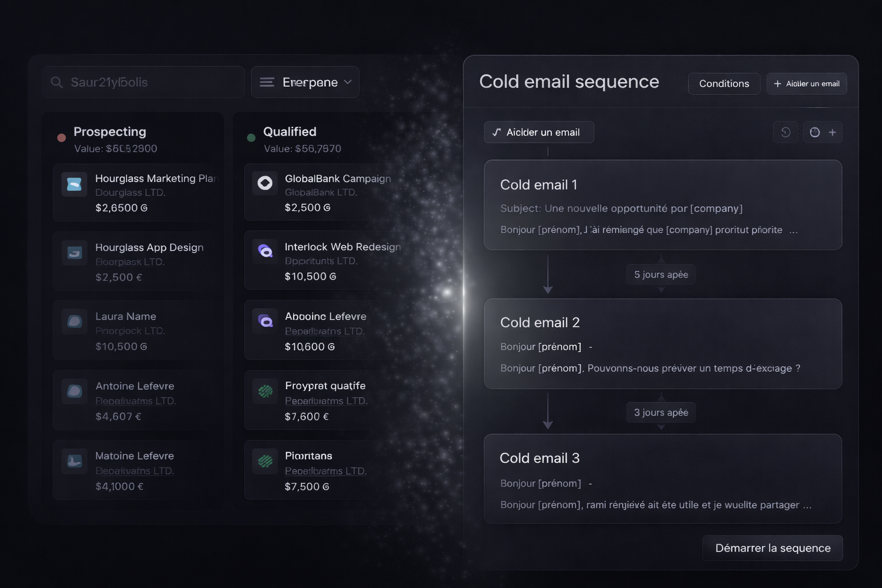The width and height of the screenshot is (882, 588).
Task: Click the red Prospecting status dot
Action: pyautogui.click(x=61, y=138)
